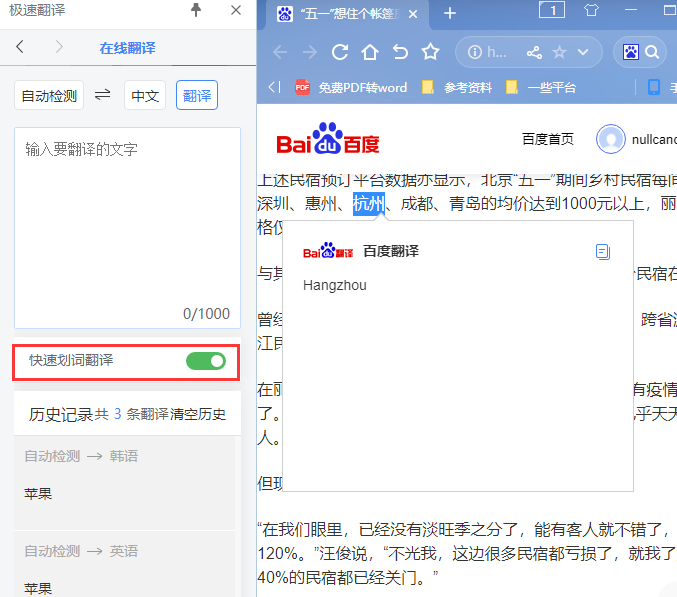This screenshot has width=677, height=597.
Task: Open the 自动检测 → 英语 苹果 history entry
Action: 124,565
